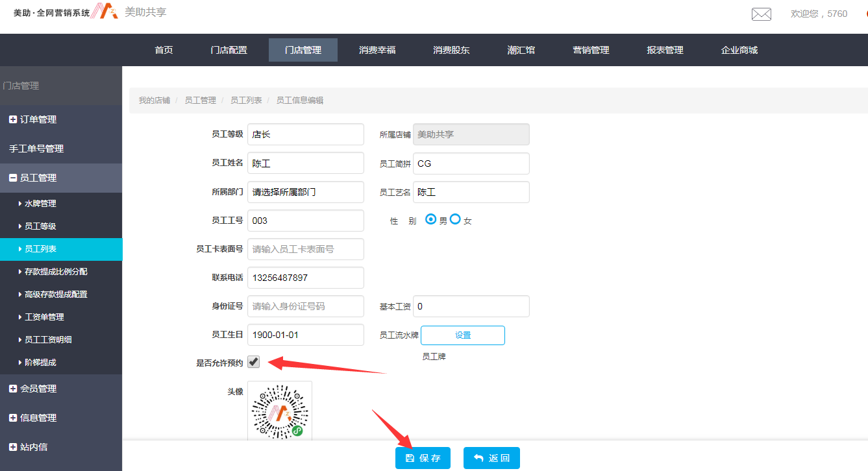
Task: Click the 员工信息编辑 breadcrumb text
Action: (x=300, y=101)
